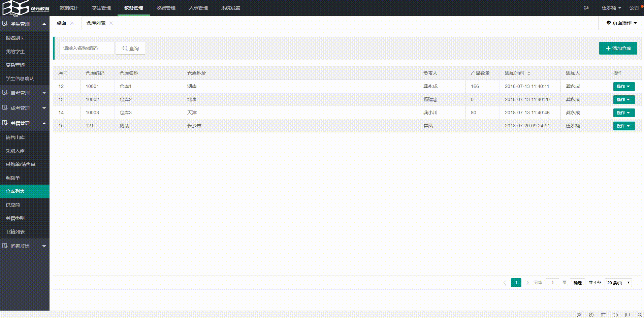Click the rocket icon in bottom bar
Image resolution: width=644 pixels, height=318 pixels.
pyautogui.click(x=579, y=315)
